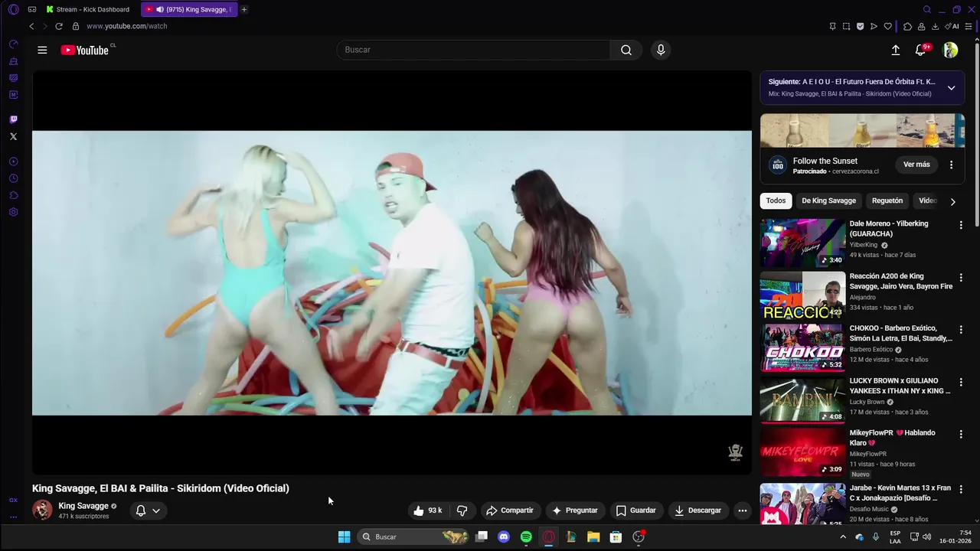This screenshot has height=551, width=980.
Task: Open options menu for Reacción A200 video
Action: pos(961,277)
